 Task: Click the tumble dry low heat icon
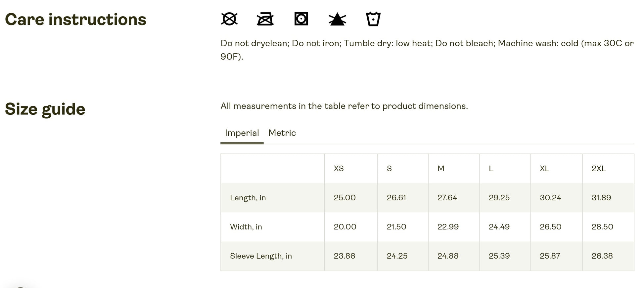tap(301, 19)
